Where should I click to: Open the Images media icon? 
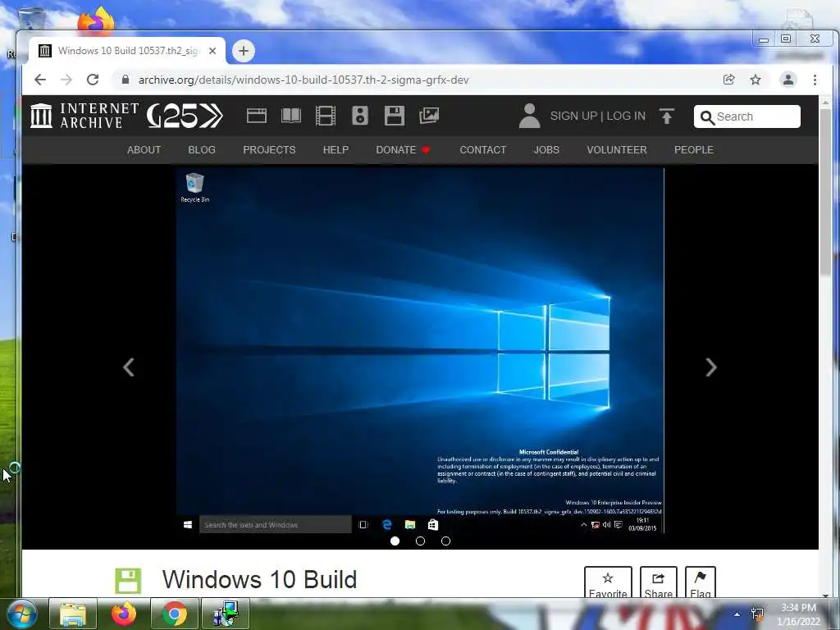tap(429, 116)
